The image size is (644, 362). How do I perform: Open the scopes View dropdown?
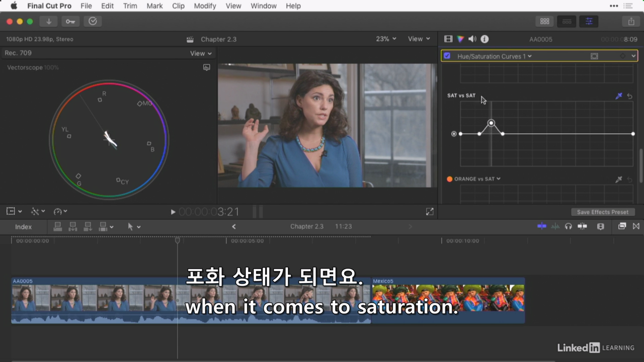(x=201, y=53)
